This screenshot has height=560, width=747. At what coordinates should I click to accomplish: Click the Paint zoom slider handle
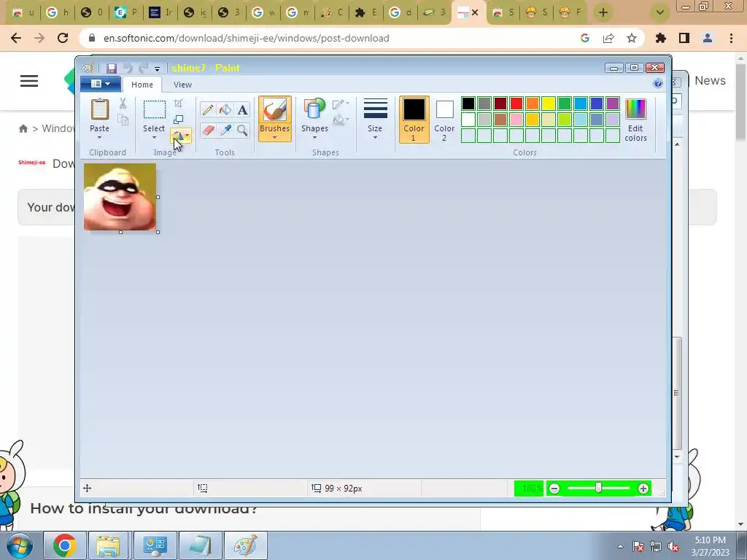(x=598, y=488)
